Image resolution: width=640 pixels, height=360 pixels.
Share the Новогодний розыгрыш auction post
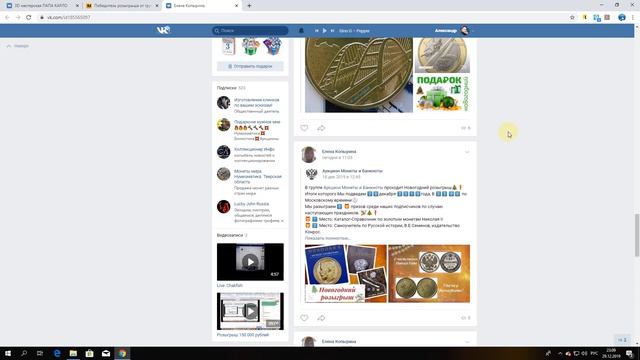point(321,318)
